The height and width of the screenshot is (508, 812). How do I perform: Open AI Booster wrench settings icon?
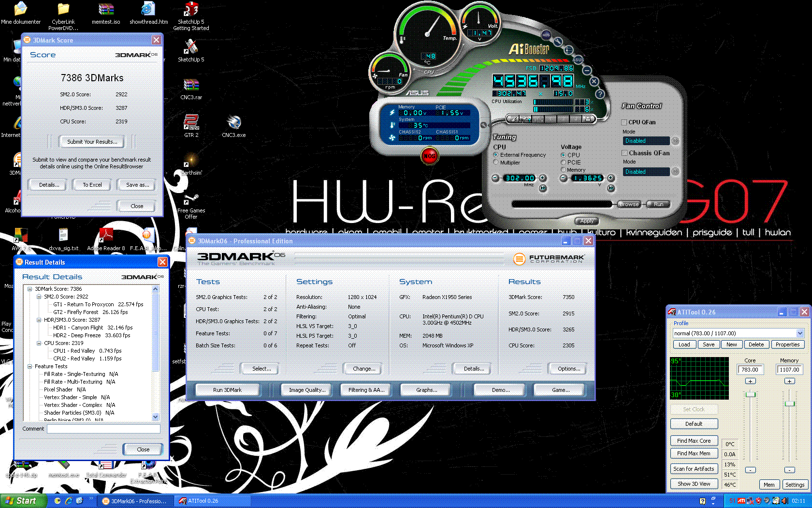point(558,42)
